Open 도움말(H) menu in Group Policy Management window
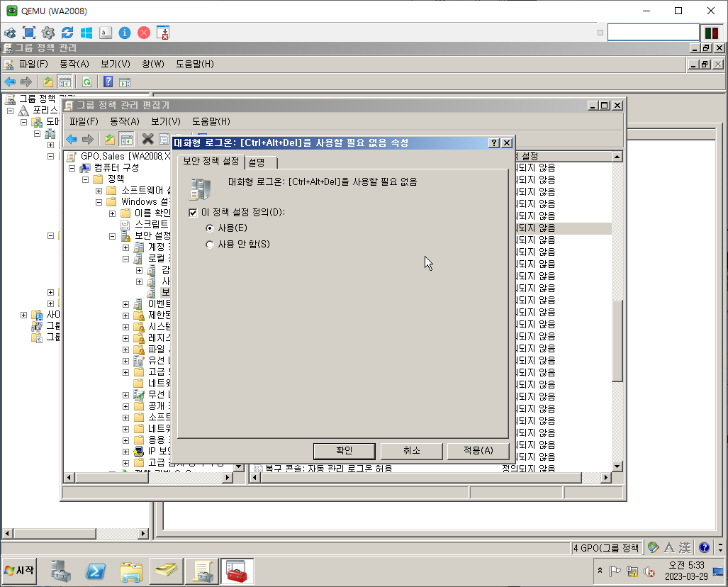This screenshot has width=728, height=587. click(195, 64)
